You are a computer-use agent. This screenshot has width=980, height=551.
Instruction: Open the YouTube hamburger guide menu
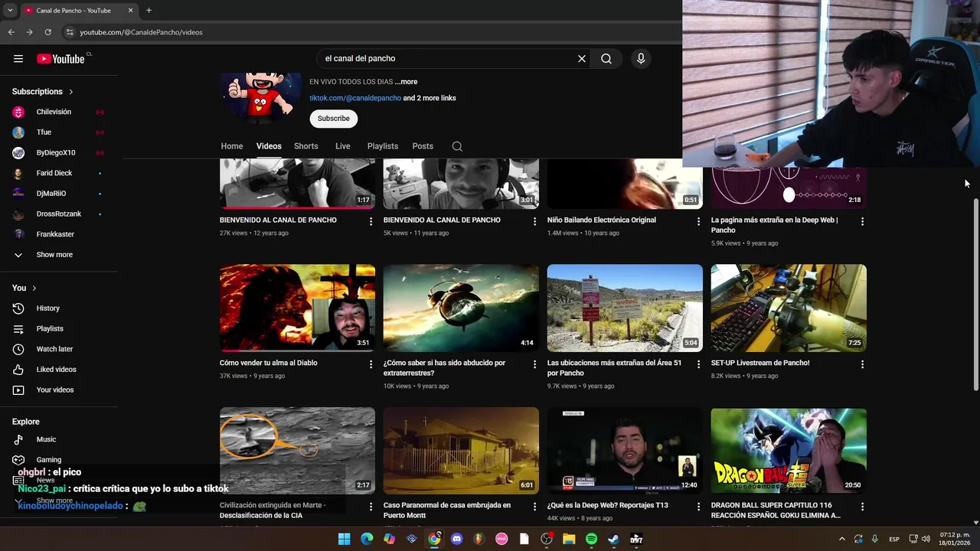18,59
